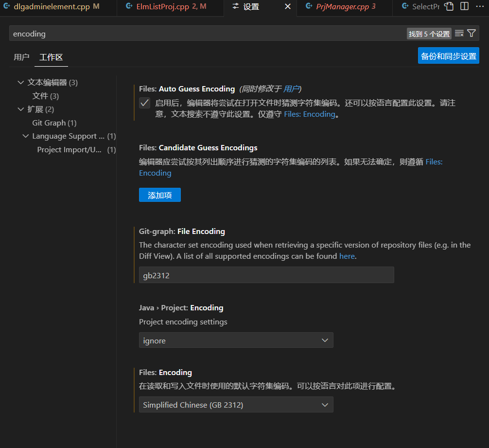Open the Java Project Encoding dropdown
The height and width of the screenshot is (448, 489).
click(236, 340)
